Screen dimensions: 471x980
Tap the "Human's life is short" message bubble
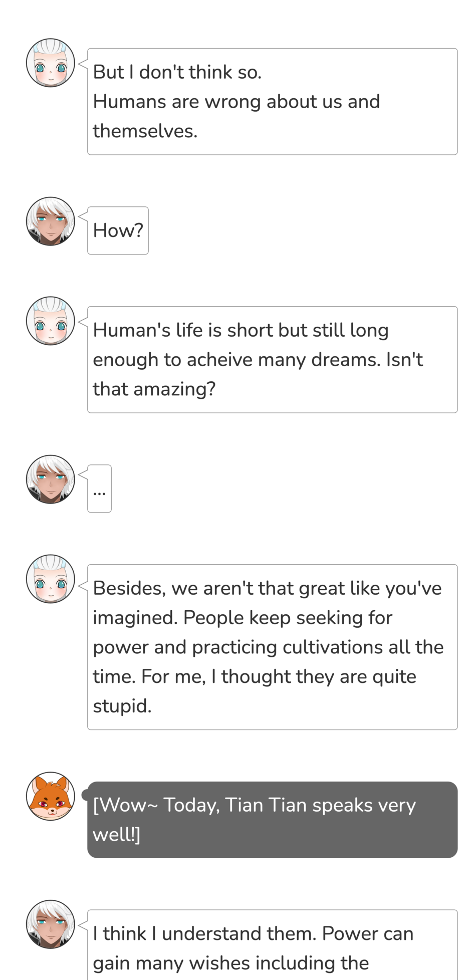pos(272,359)
